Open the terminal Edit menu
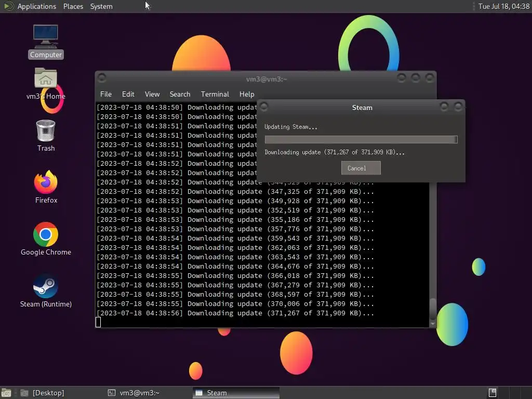 (128, 95)
